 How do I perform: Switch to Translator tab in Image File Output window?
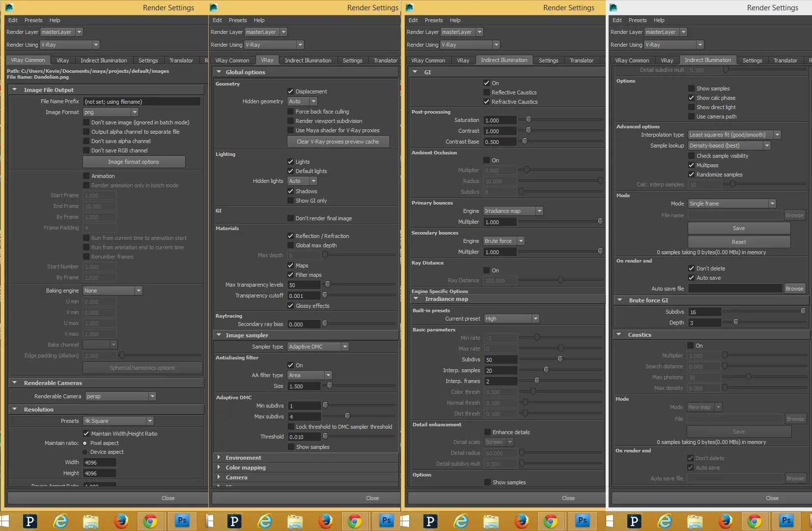click(181, 60)
